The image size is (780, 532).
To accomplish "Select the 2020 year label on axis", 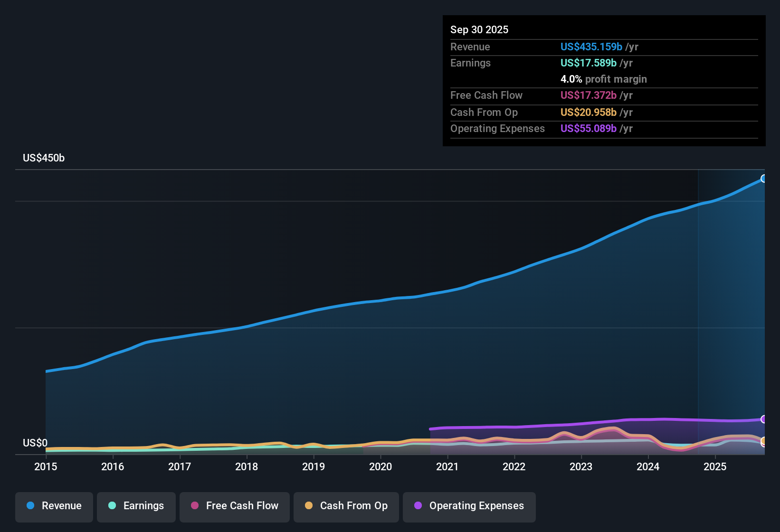I will click(x=380, y=467).
